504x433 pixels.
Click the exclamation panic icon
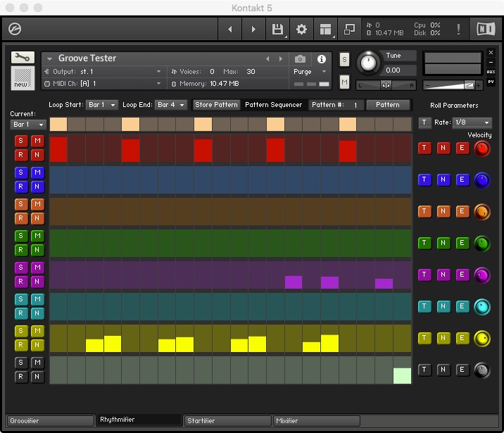[458, 30]
